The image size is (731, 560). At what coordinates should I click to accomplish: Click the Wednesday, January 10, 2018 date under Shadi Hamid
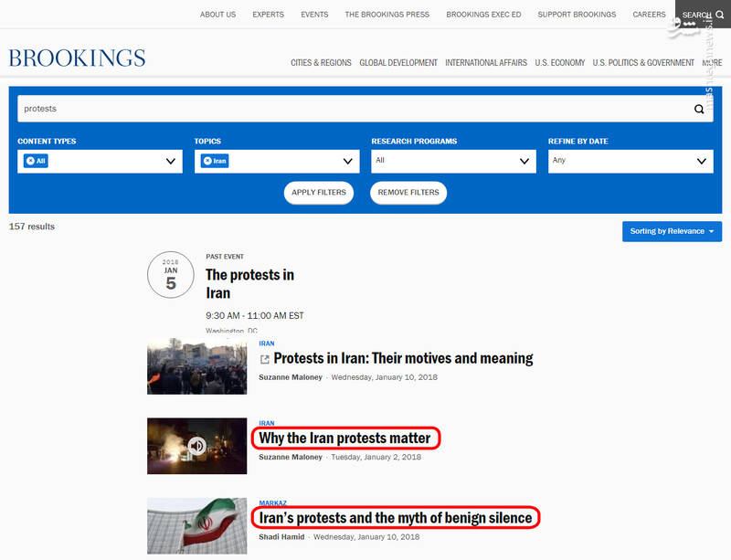pyautogui.click(x=366, y=536)
